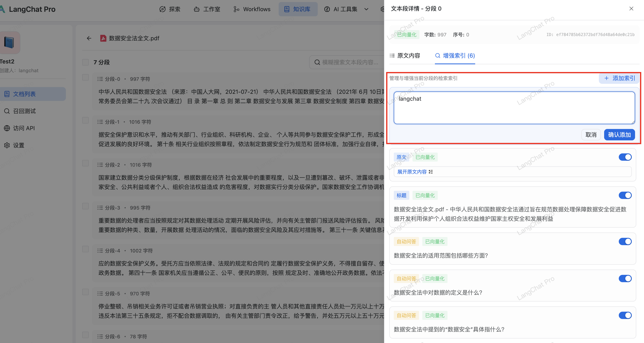Open 召回测试 from the sidebar

tap(24, 111)
